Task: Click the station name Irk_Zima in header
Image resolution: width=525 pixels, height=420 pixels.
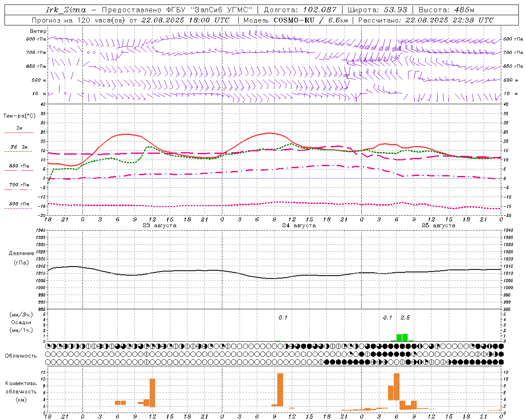Action: click(66, 10)
